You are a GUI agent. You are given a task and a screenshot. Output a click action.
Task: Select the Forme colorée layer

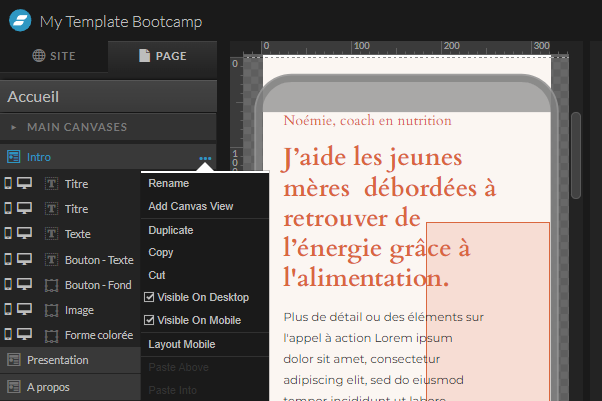(x=99, y=335)
